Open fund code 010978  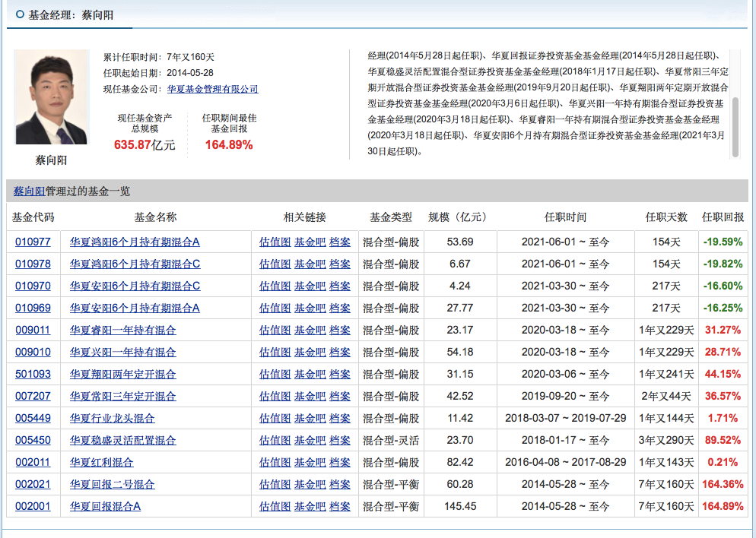tap(33, 264)
